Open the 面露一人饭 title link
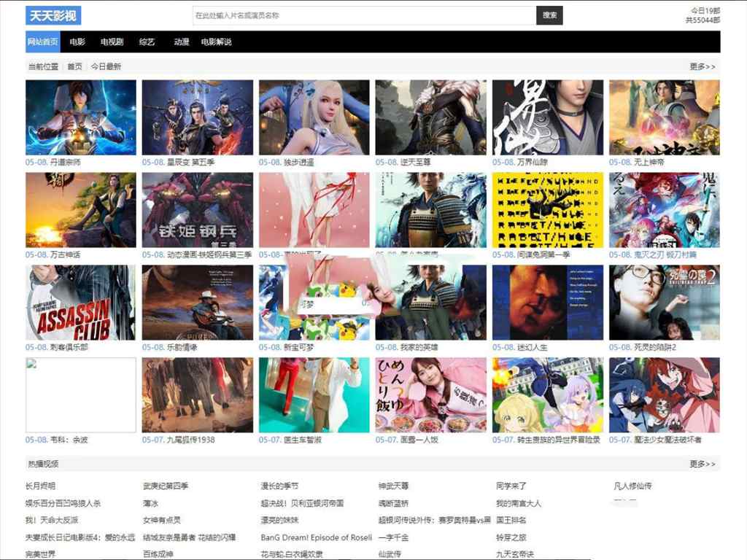747x560 pixels. tap(419, 440)
